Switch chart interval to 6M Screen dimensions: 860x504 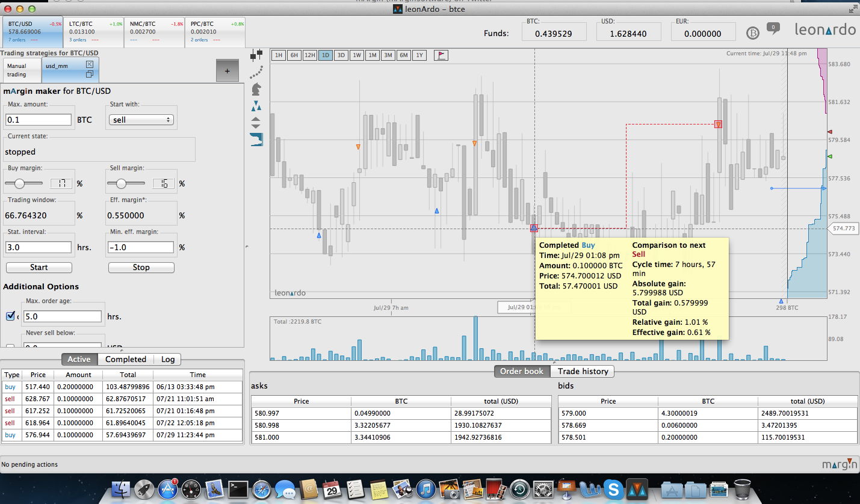click(404, 55)
